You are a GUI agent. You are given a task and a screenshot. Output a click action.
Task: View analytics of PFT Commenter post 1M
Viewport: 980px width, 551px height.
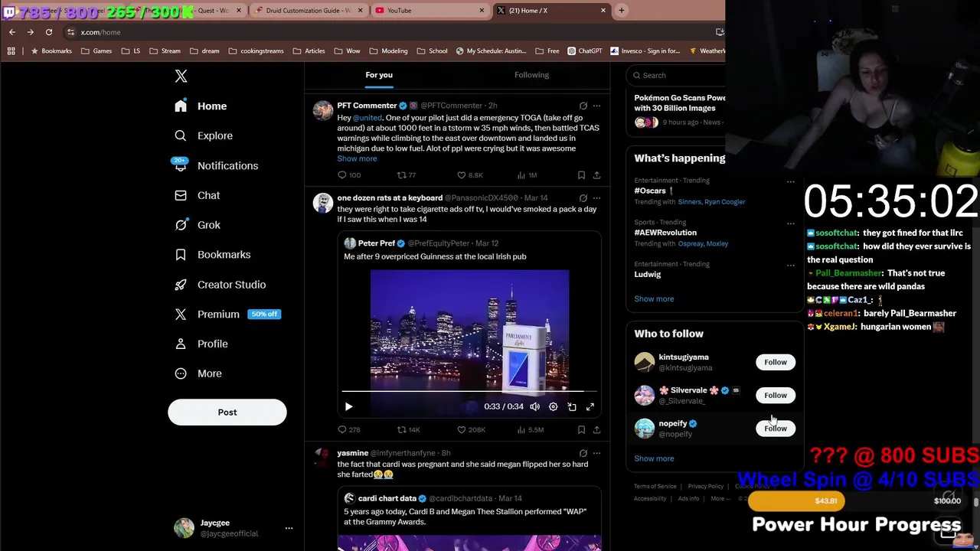pos(527,175)
